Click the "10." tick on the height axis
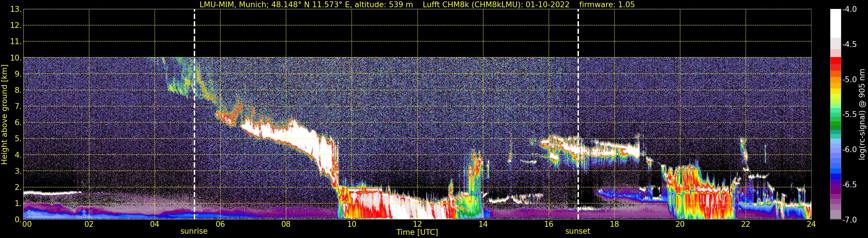Screen dimensions: 868x238 tap(16, 58)
